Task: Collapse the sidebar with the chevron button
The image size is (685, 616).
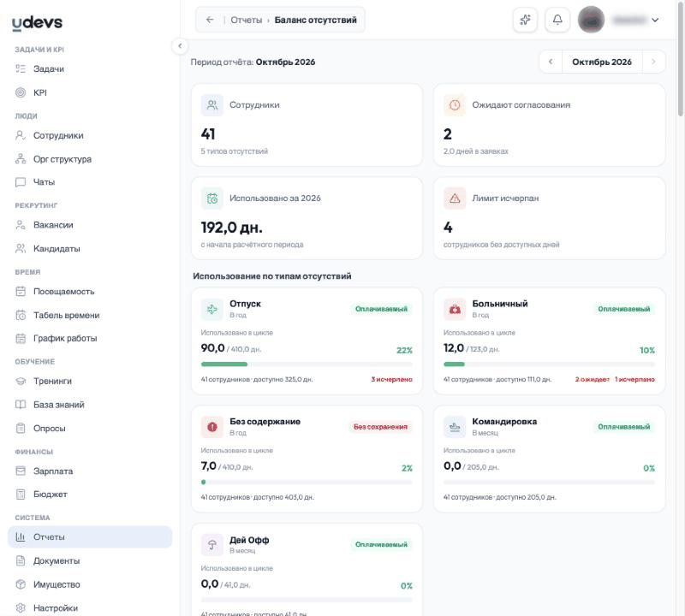Action: [x=180, y=46]
